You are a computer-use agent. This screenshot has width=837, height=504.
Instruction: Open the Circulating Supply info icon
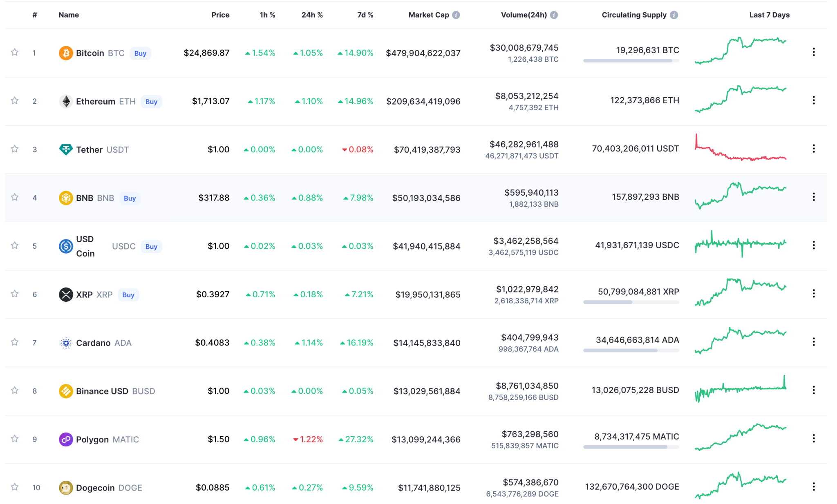[674, 15]
